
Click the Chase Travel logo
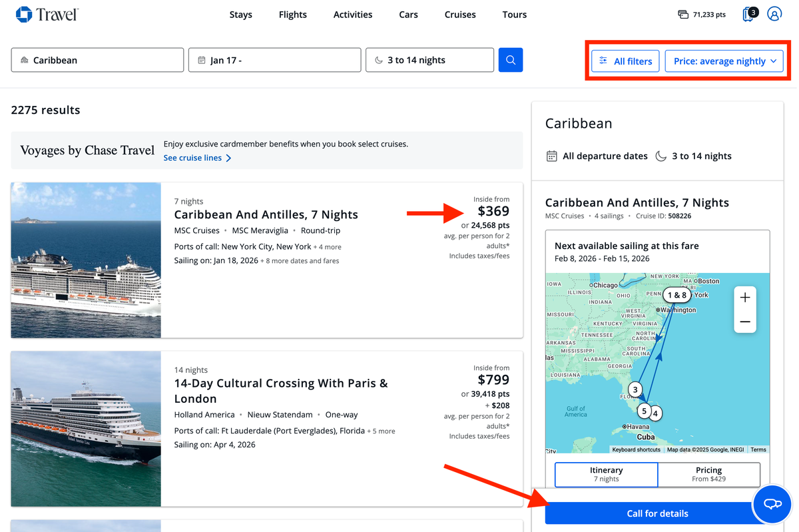pos(47,14)
